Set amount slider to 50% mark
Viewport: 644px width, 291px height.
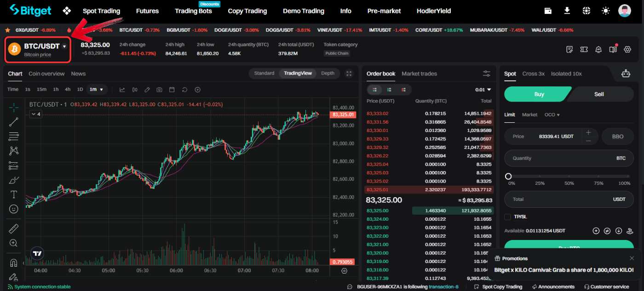(x=569, y=177)
